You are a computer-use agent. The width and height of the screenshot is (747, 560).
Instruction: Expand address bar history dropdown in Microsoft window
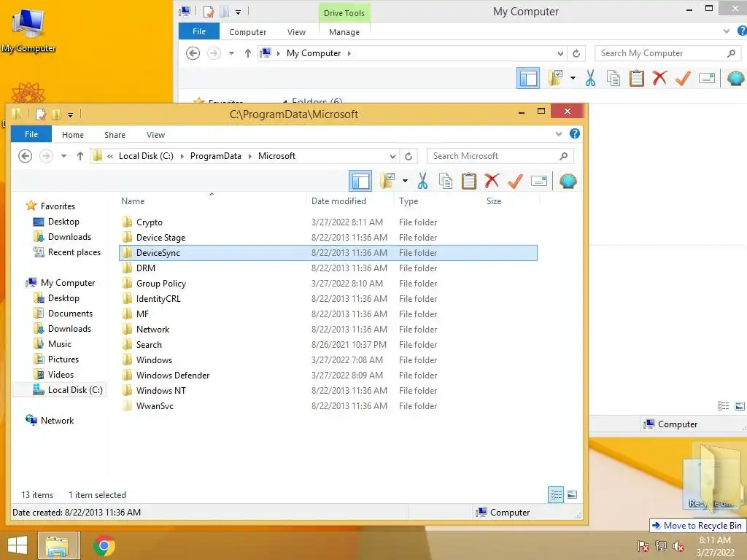click(392, 156)
